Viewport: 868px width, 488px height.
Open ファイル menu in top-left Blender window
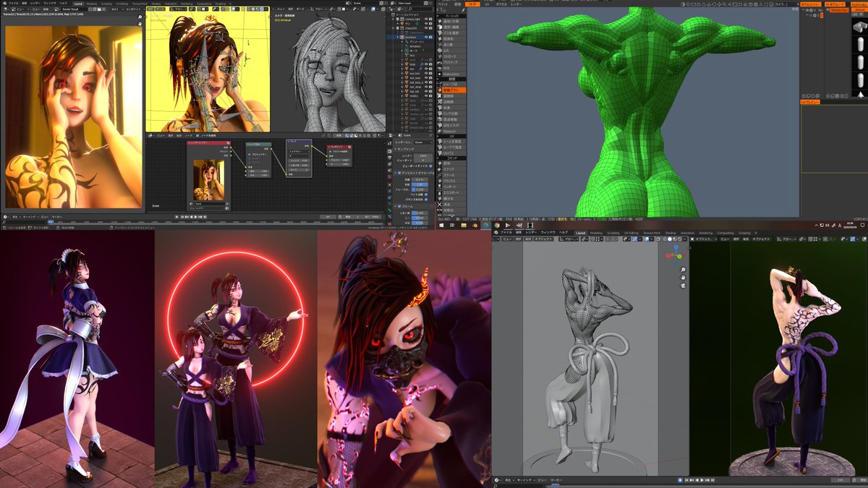[x=14, y=4]
